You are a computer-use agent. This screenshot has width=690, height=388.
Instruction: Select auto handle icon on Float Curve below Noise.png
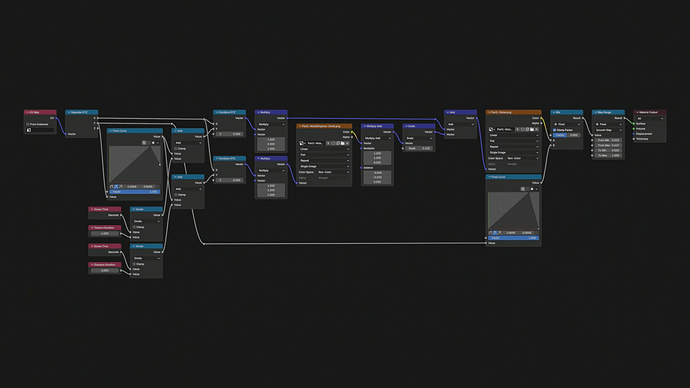coord(490,233)
